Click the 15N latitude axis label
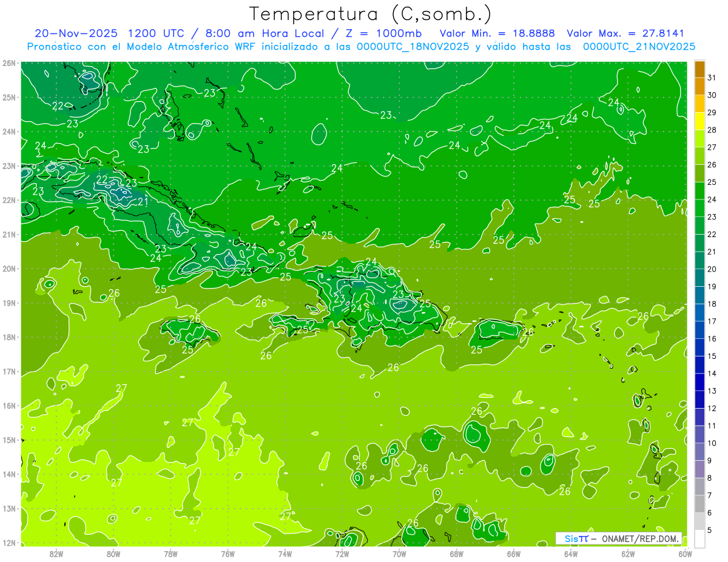 pos(9,440)
